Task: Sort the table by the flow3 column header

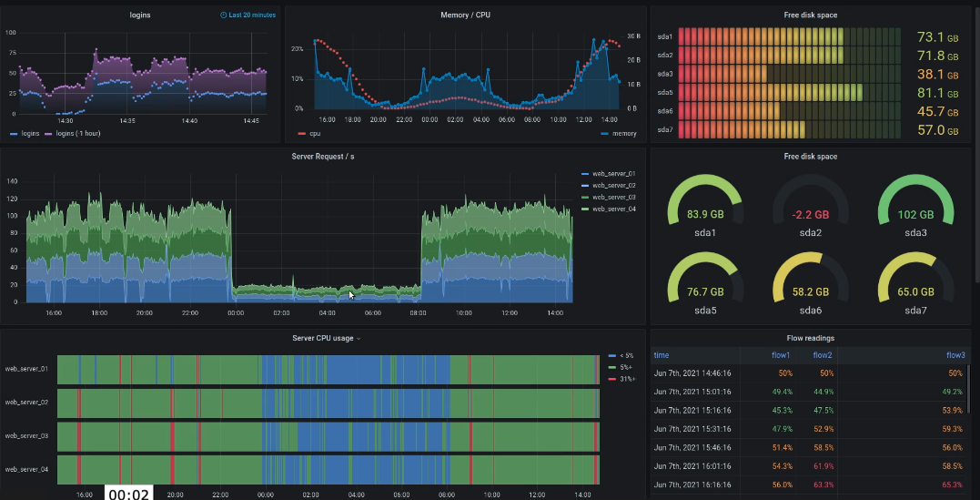Action: click(x=955, y=355)
